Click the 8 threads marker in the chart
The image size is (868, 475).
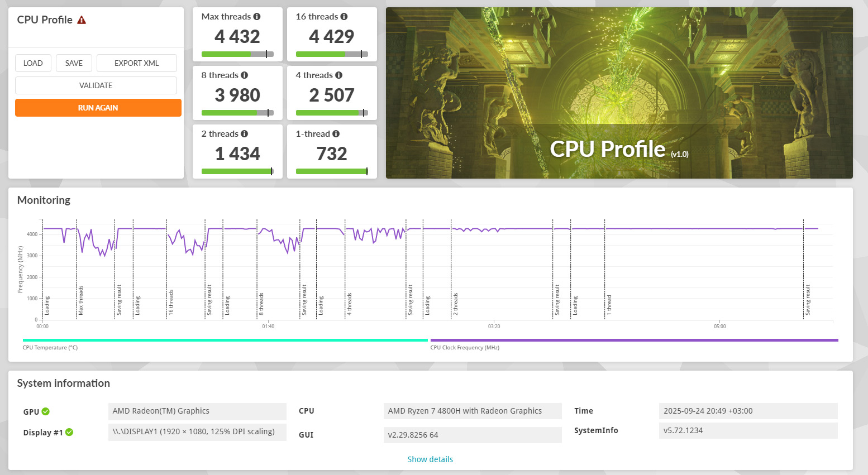(x=261, y=304)
